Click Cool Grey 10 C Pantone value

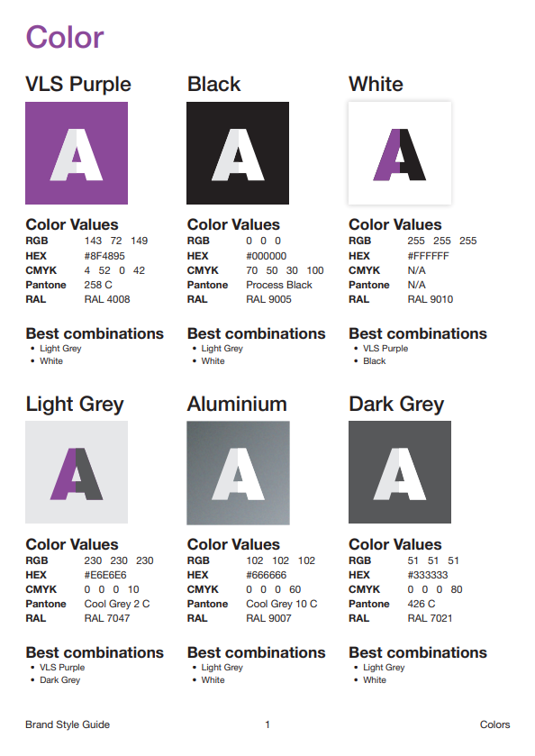click(282, 604)
